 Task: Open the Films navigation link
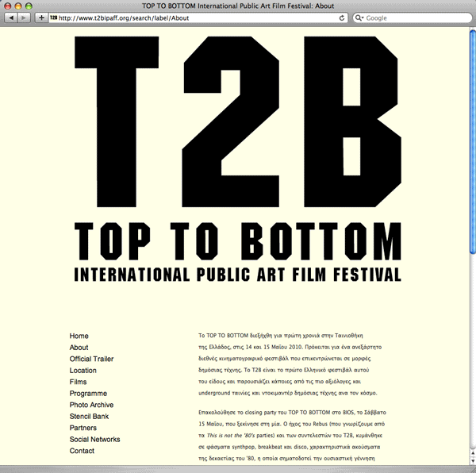(78, 382)
